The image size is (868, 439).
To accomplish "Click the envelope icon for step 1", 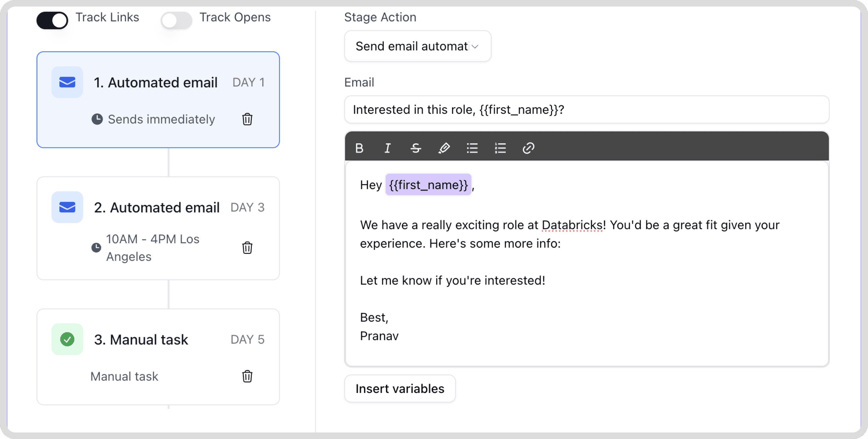I will pos(67,82).
